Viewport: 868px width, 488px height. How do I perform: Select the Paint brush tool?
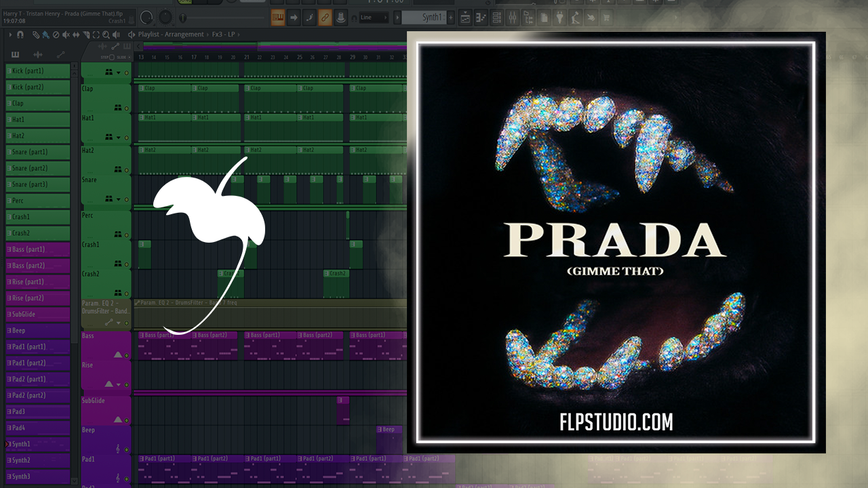45,35
